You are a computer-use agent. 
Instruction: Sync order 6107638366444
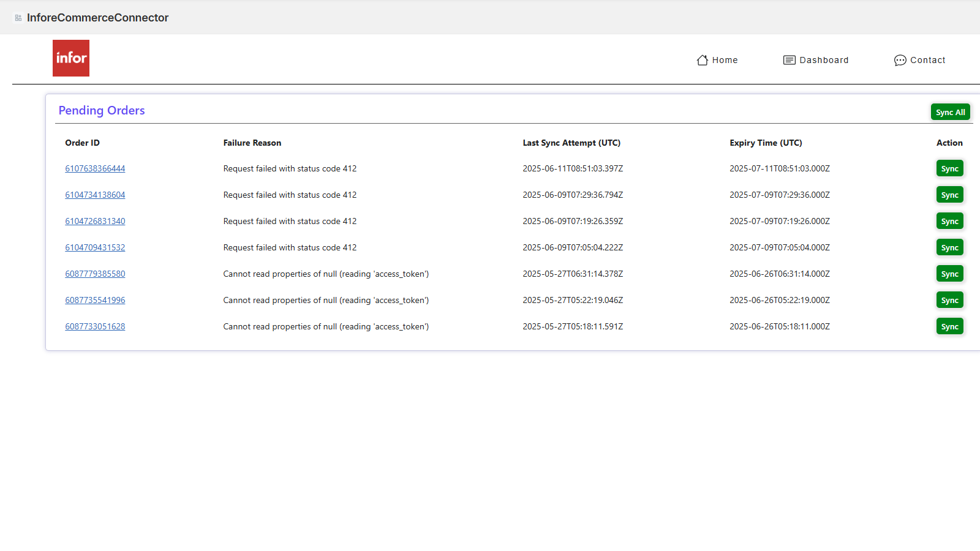point(950,168)
